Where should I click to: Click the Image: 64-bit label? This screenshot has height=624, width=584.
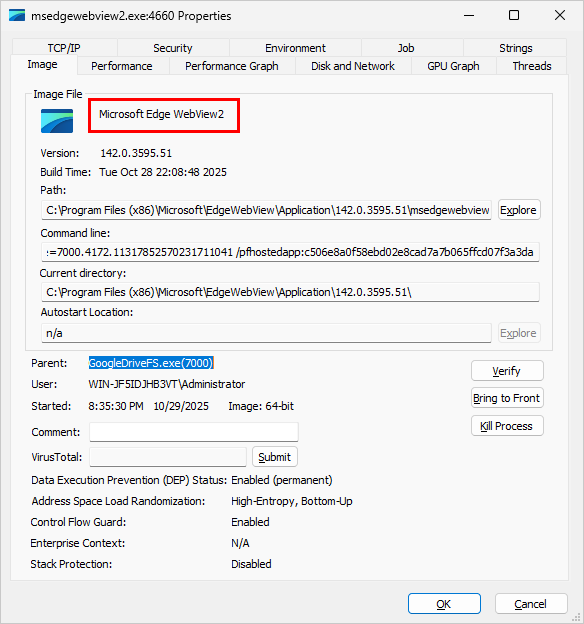[261, 406]
